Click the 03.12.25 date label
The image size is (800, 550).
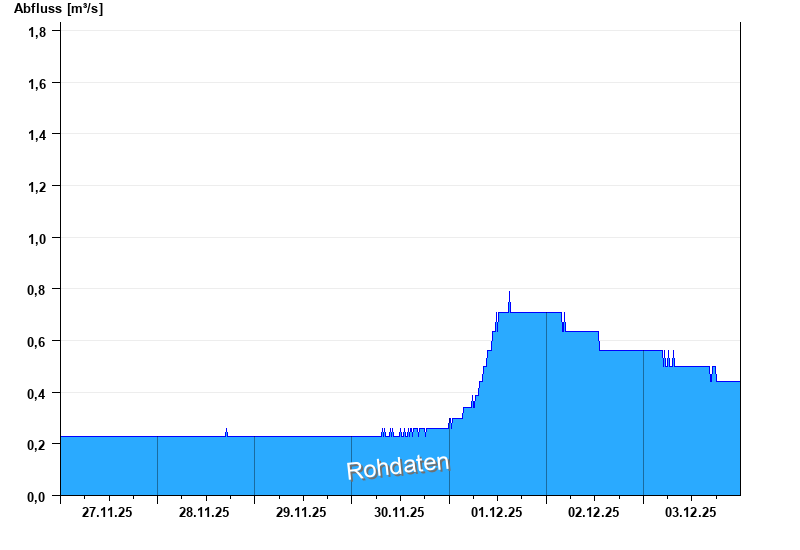coord(690,512)
